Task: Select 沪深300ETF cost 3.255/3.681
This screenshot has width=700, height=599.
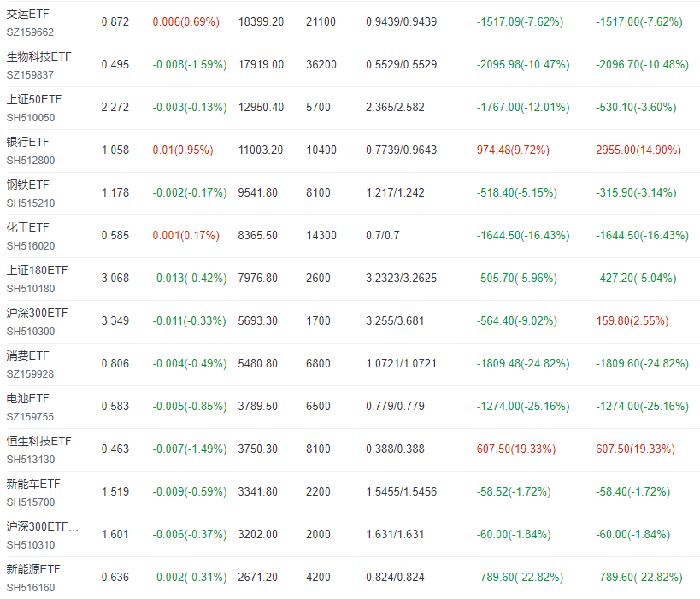Action: (x=395, y=321)
